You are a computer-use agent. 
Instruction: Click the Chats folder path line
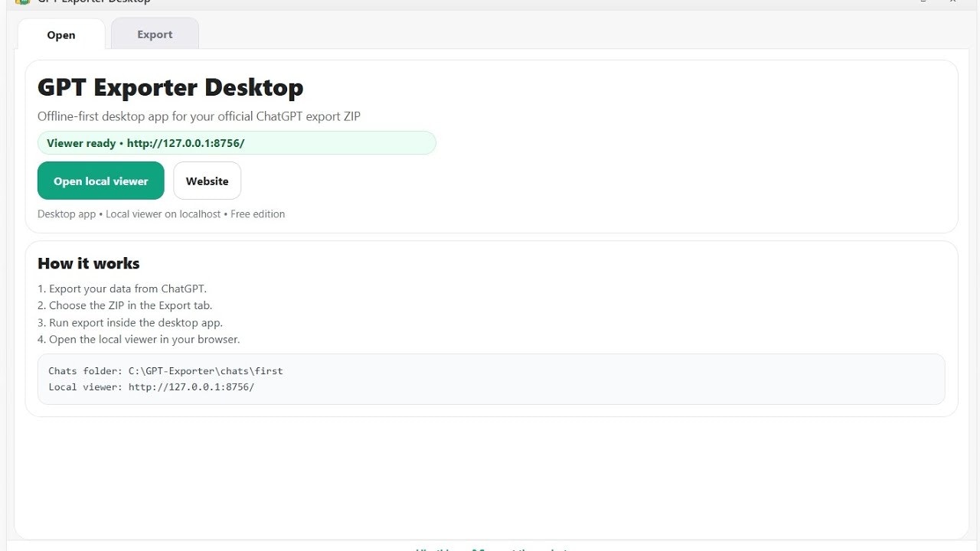[165, 370]
